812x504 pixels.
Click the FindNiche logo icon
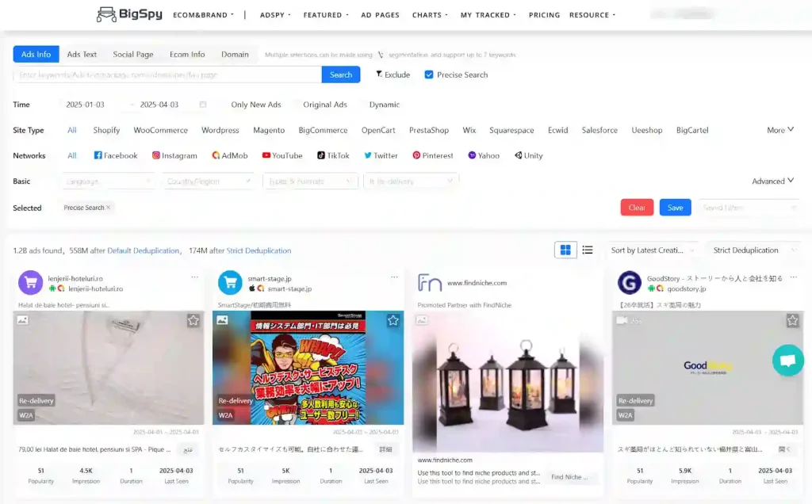coord(430,283)
